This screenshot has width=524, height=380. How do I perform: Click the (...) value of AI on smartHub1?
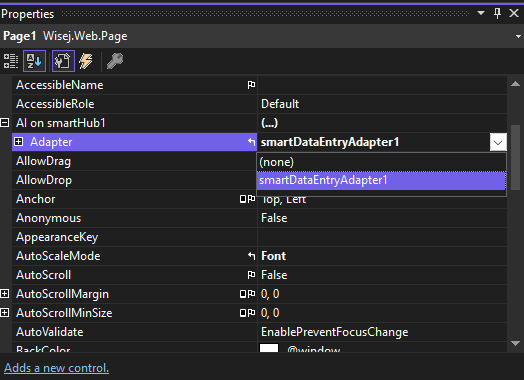click(382, 123)
